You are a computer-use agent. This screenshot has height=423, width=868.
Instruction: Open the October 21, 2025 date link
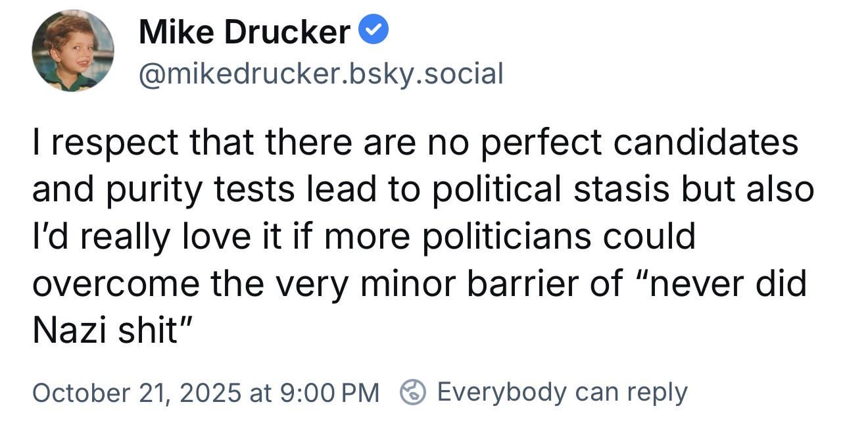click(x=136, y=393)
